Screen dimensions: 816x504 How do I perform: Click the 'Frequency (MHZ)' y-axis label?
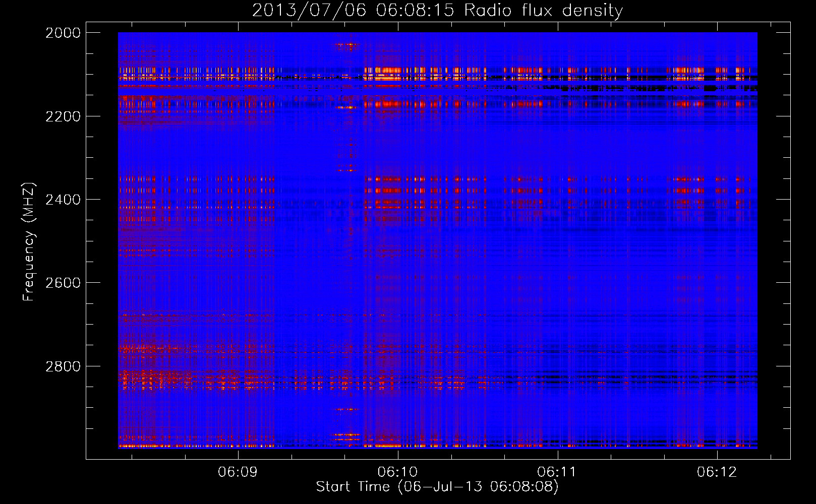[29, 242]
